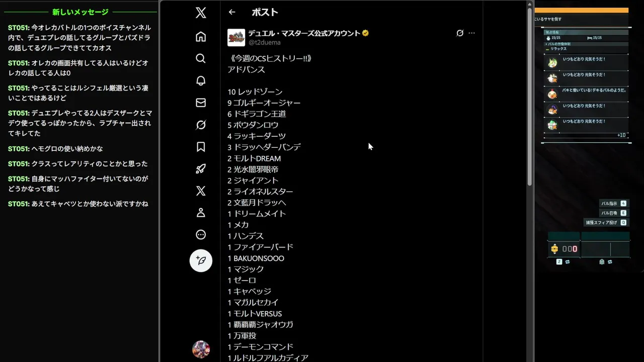644x362 pixels.
Task: Compose a new post with feather button
Action: (201, 260)
